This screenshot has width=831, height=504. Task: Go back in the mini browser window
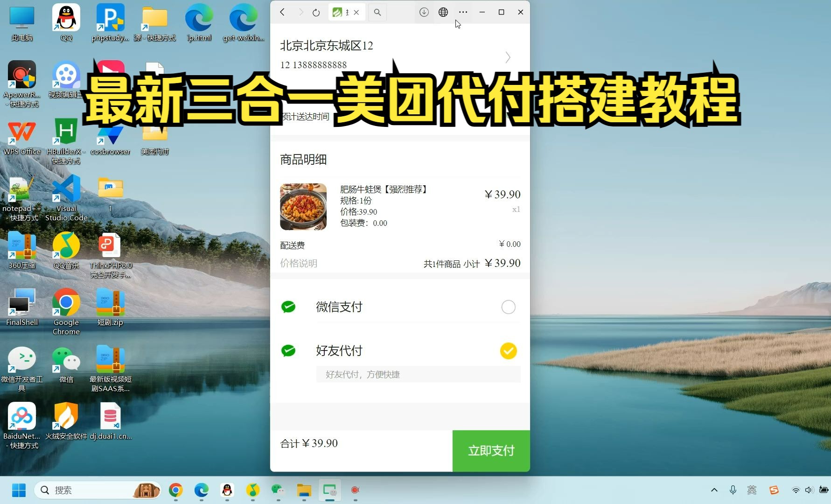click(x=282, y=12)
